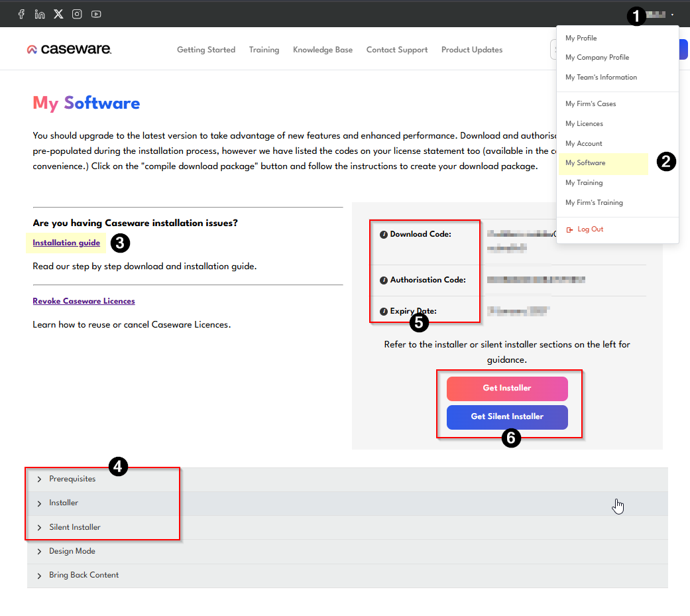Select the highlighted My Software entry

click(x=603, y=163)
